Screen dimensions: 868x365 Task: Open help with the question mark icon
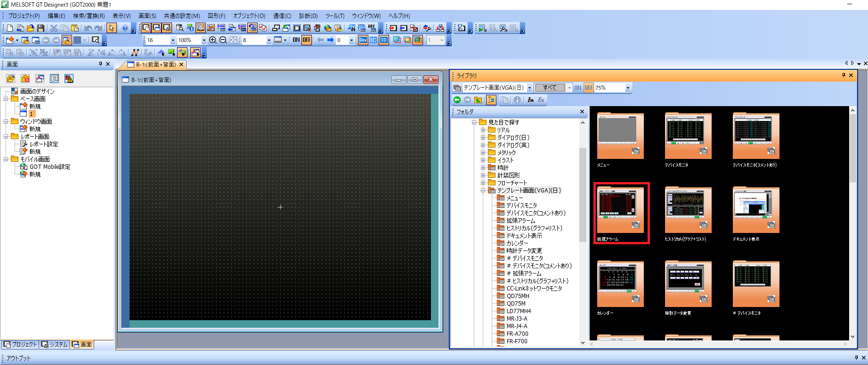[125, 28]
